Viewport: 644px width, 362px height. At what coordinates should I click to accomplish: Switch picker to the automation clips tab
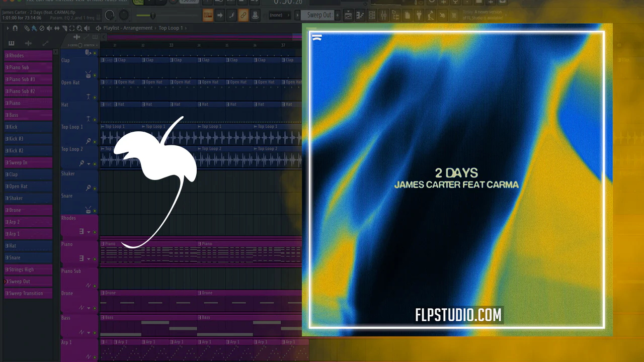(45, 44)
